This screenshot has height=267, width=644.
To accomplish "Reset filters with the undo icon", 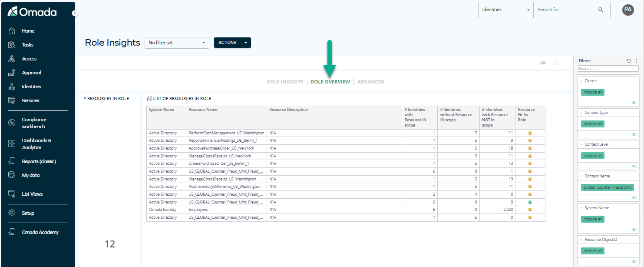I will pyautogui.click(x=628, y=61).
